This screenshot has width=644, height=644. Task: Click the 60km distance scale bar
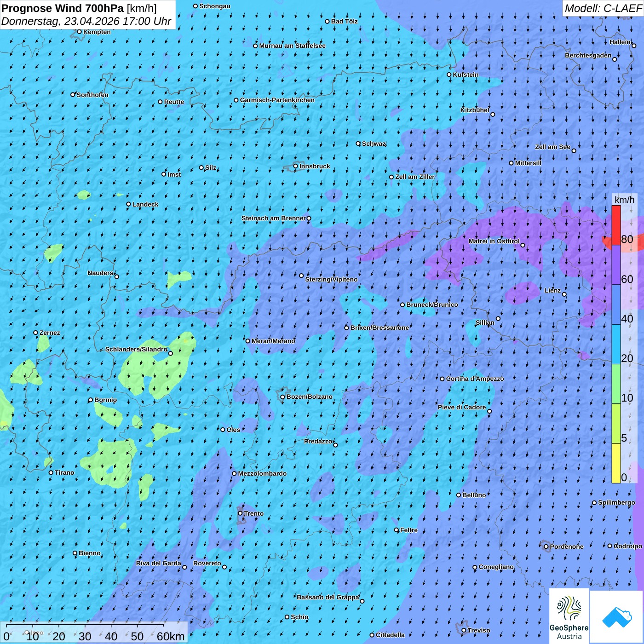point(85,625)
